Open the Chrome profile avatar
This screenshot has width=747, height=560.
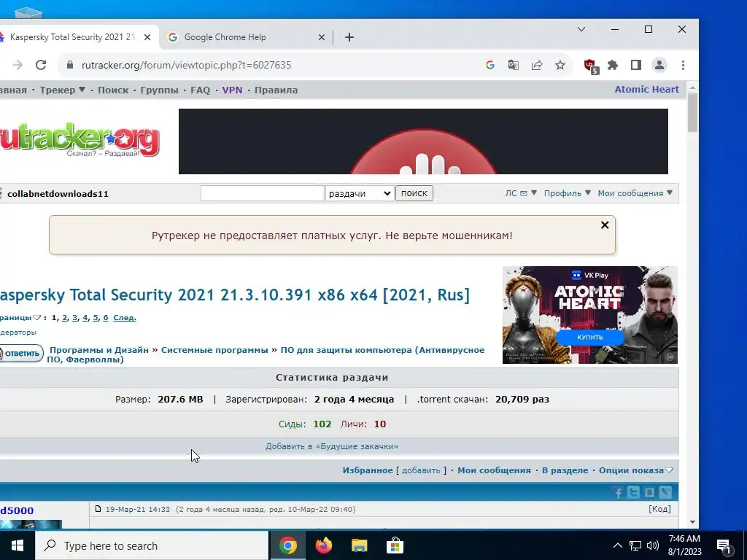pos(659,65)
